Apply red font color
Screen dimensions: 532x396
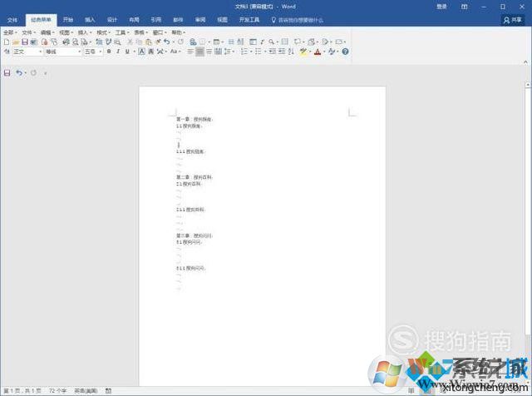(x=318, y=52)
